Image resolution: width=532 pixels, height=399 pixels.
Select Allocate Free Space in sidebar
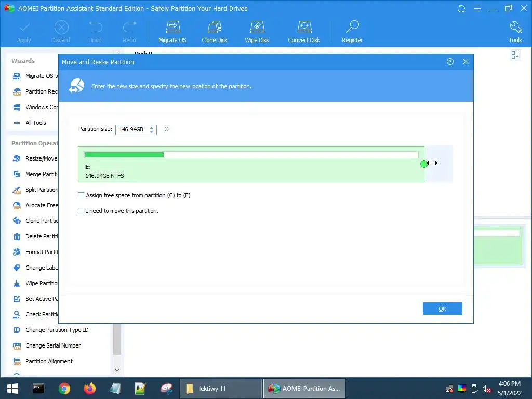[35, 205]
